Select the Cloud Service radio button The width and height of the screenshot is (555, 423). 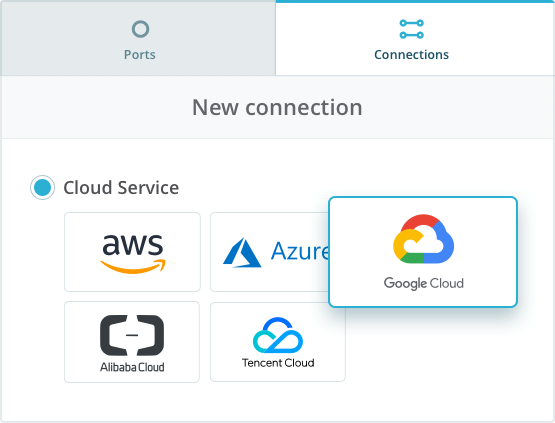[x=42, y=187]
